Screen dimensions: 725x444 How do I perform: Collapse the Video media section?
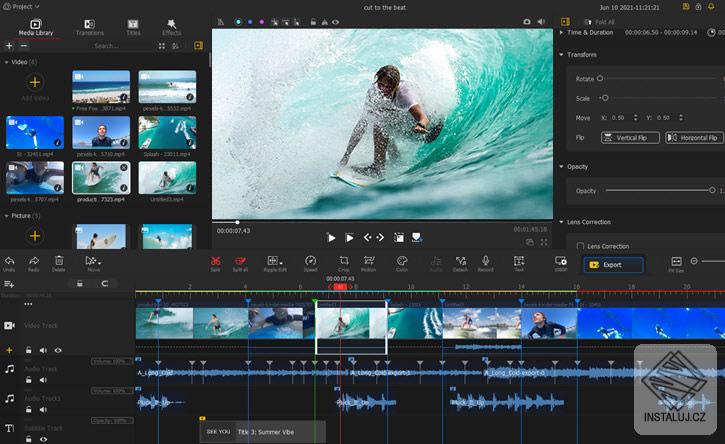click(6, 62)
